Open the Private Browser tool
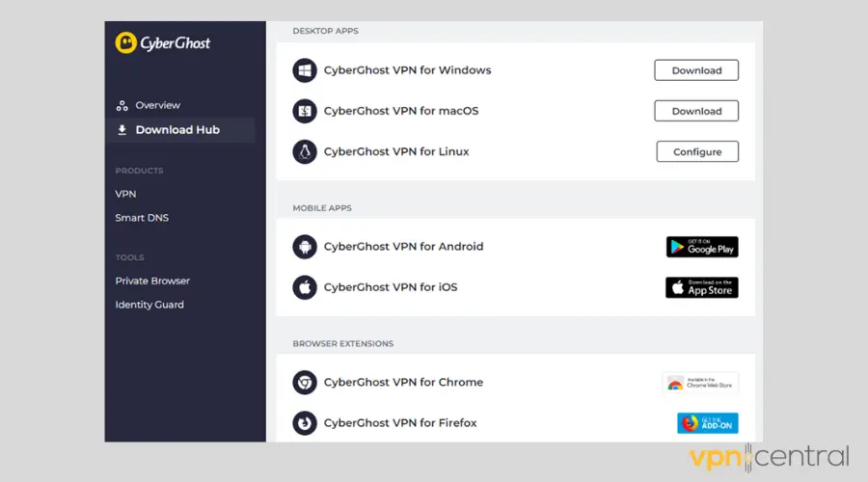Image resolution: width=868 pixels, height=482 pixels. pyautogui.click(x=152, y=281)
